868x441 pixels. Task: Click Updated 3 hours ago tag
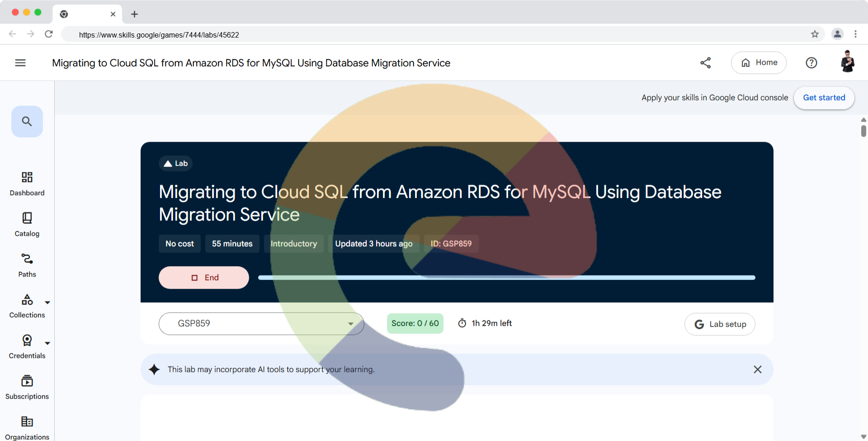[374, 244]
